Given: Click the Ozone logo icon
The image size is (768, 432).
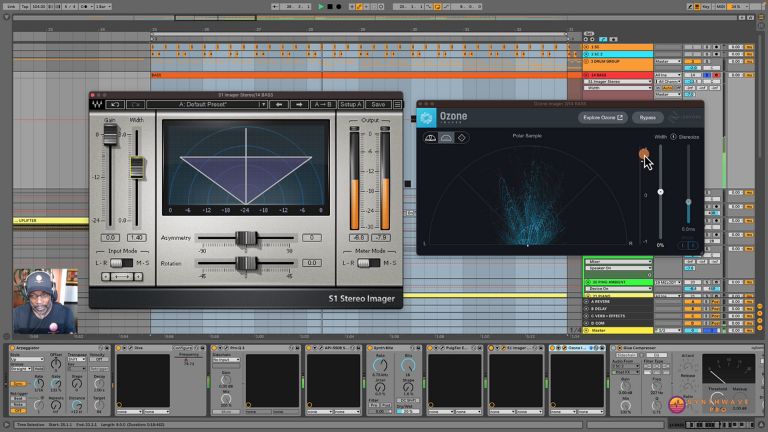Looking at the screenshot, I should (426, 118).
